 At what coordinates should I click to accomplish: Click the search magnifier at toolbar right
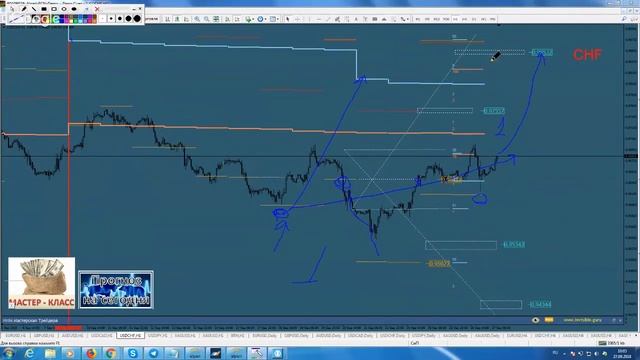624,19
